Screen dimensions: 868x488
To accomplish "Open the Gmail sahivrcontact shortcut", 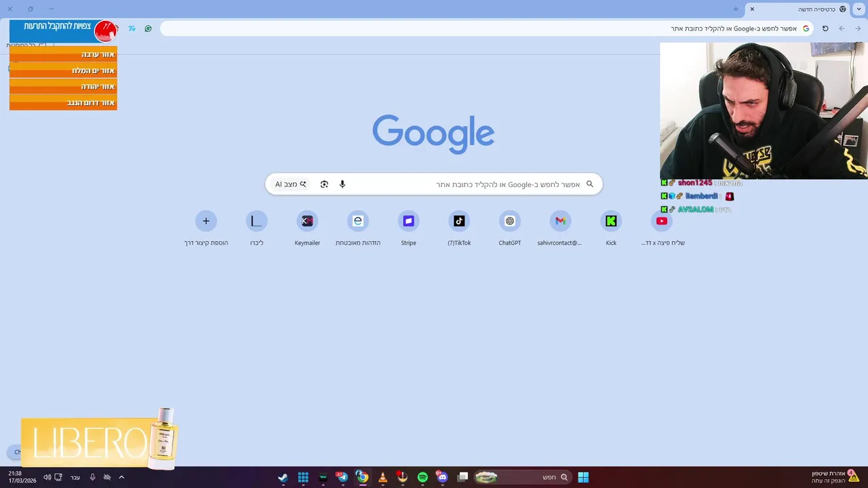I will coord(560,228).
